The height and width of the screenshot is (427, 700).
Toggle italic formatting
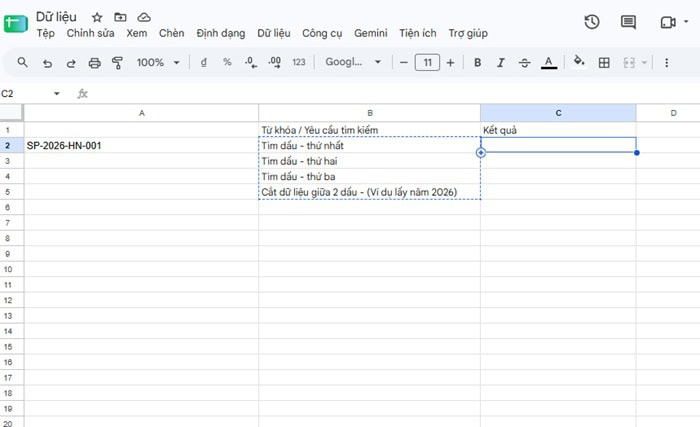click(x=501, y=63)
